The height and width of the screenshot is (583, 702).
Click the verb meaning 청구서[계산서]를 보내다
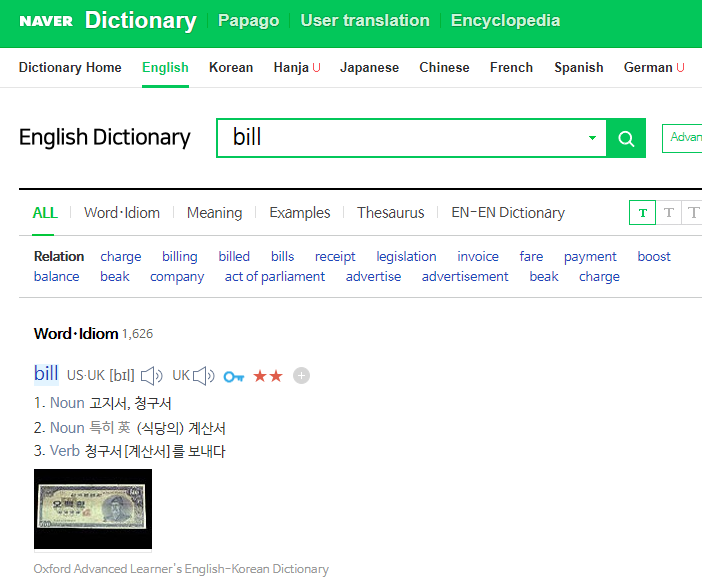coord(155,451)
